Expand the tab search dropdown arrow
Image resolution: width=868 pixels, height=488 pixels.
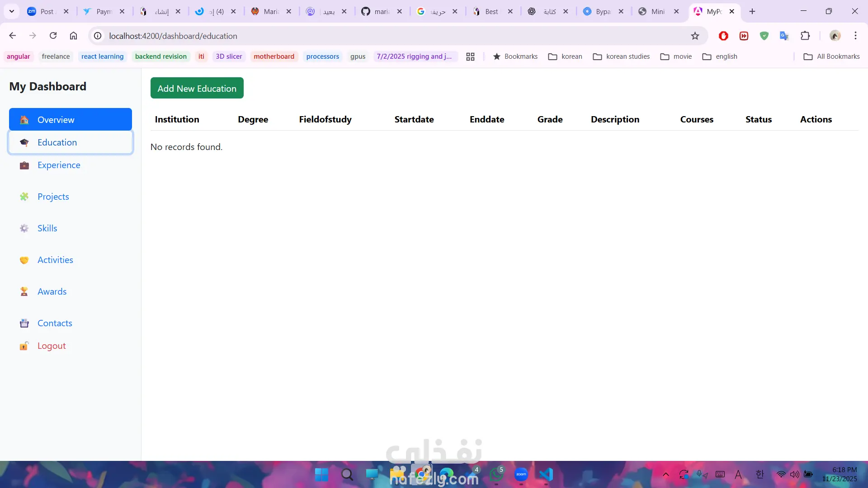[x=12, y=11]
